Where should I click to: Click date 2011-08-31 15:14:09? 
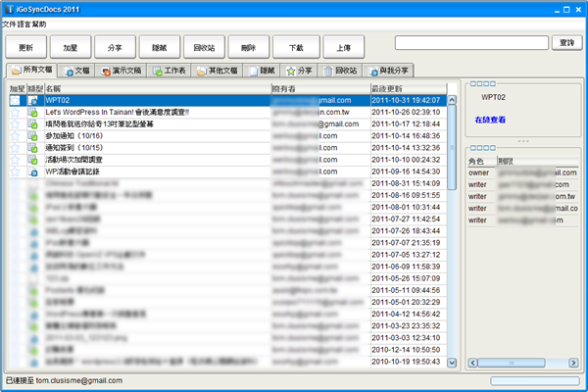406,183
